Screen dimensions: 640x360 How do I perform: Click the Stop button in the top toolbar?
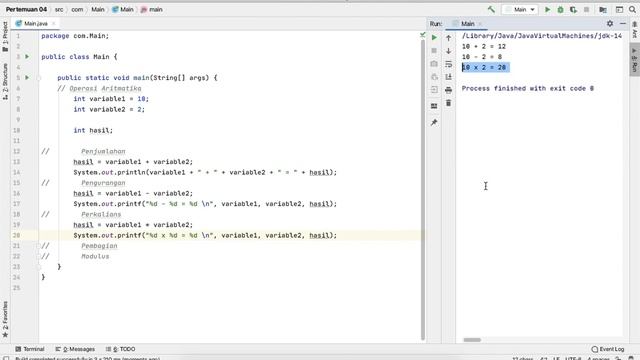pos(587,9)
